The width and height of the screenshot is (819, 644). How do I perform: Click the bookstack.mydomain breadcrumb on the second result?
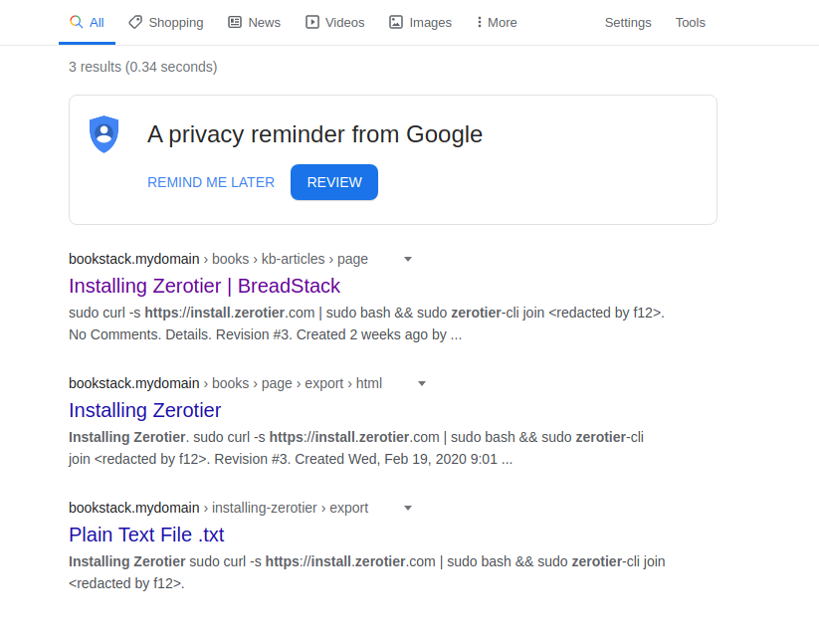pos(133,382)
